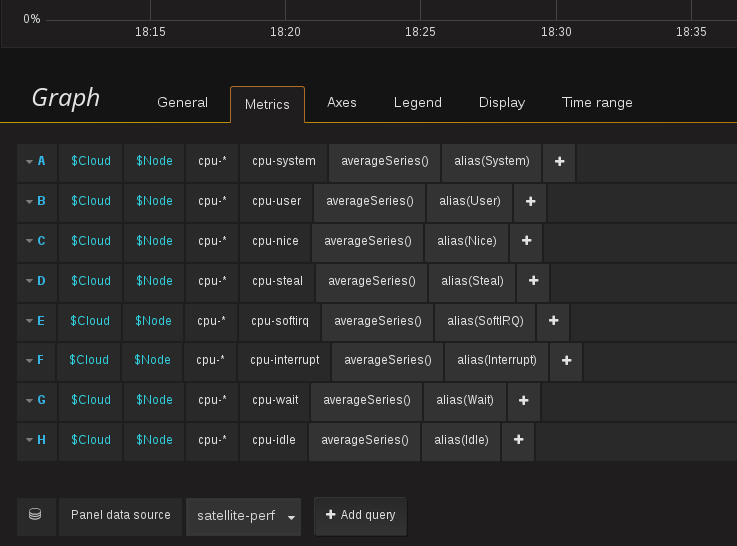Go to the Time range tab
The height and width of the screenshot is (546, 737).
coord(597,102)
